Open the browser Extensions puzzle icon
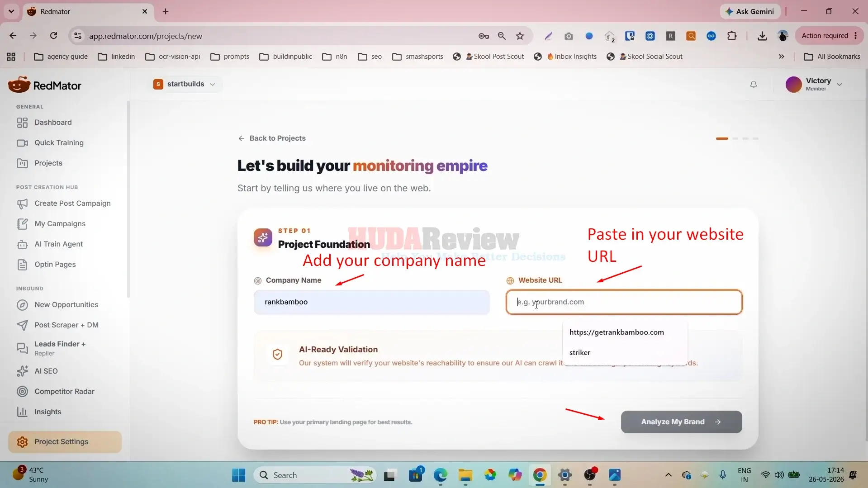Image resolution: width=868 pixels, height=488 pixels. (x=731, y=36)
